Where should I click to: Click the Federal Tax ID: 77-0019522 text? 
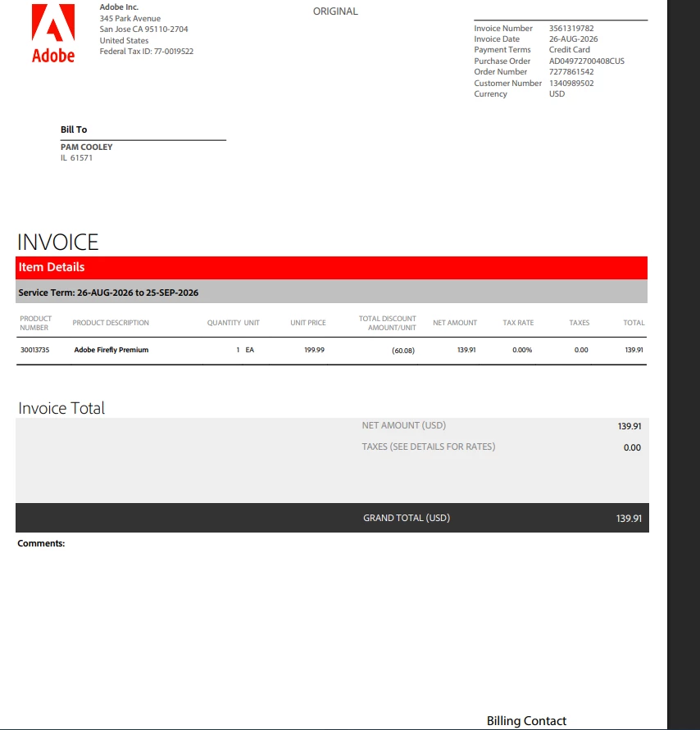tap(146, 52)
